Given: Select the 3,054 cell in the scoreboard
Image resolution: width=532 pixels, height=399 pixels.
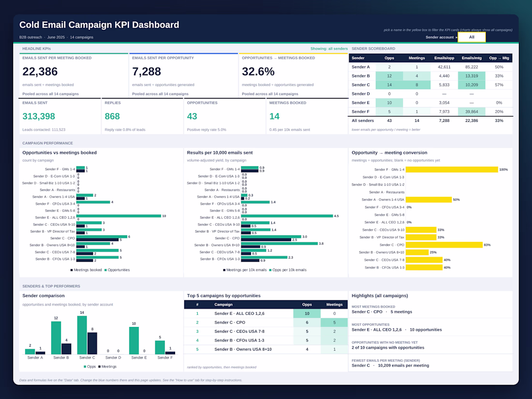Looking at the screenshot, I should tap(444, 103).
